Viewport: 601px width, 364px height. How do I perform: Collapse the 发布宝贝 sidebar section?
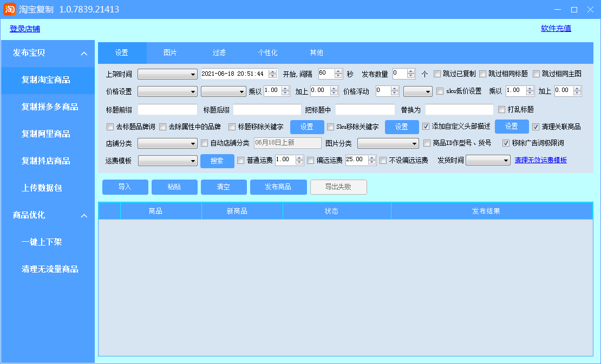84,53
